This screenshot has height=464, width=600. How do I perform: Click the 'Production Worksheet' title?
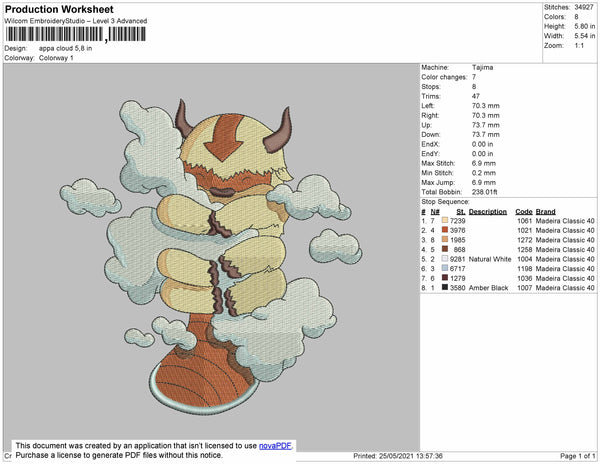click(59, 10)
